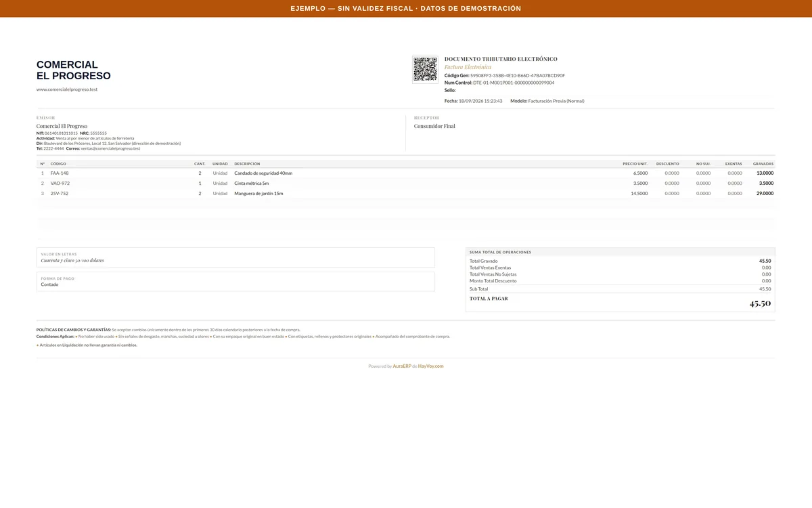Click the Contado payment method value
Screen dimensions: 812x508
(x=49, y=284)
